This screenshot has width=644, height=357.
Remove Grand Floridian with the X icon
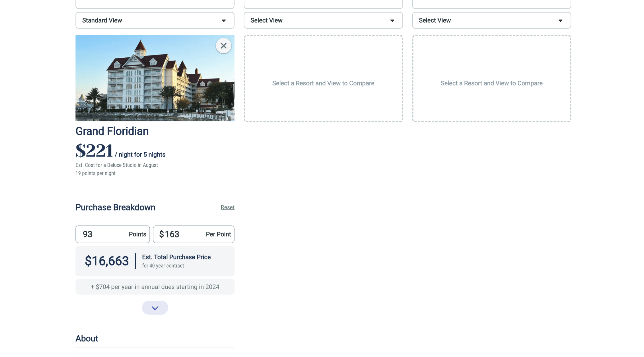[223, 46]
